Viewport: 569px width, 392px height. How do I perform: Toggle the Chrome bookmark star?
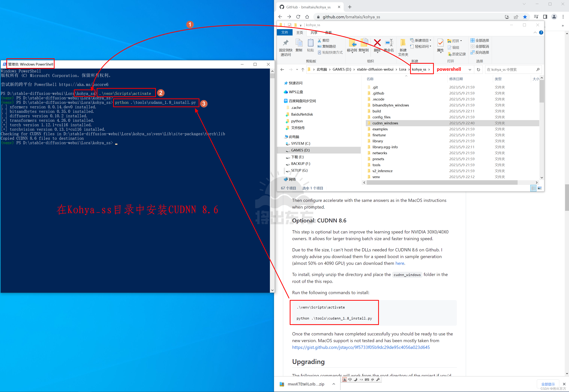pyautogui.click(x=525, y=17)
